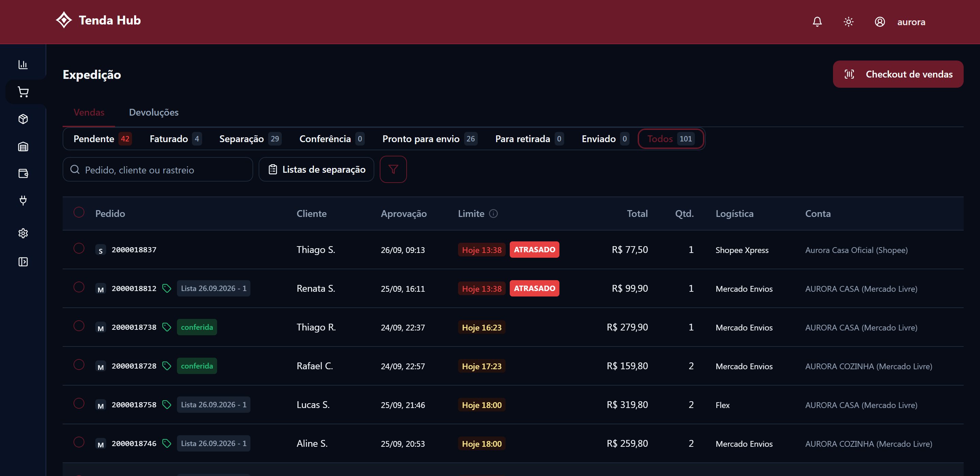Click the Lista 26.09.2026 - 1 tag for Renata S.
Image resolution: width=980 pixels, height=476 pixels.
coord(213,289)
